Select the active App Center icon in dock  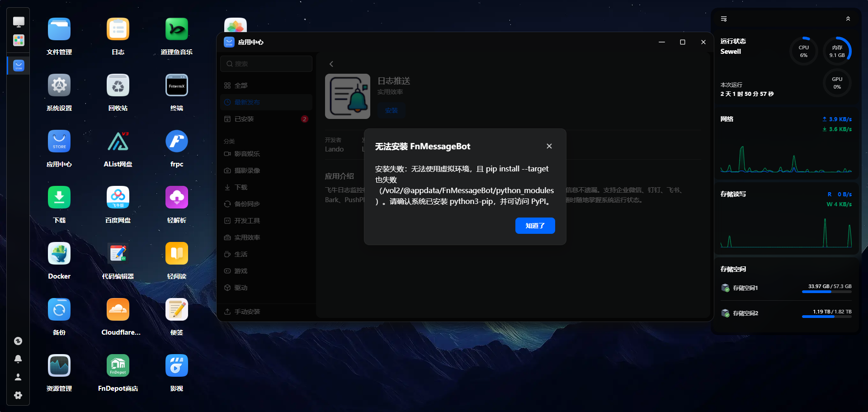pos(19,66)
